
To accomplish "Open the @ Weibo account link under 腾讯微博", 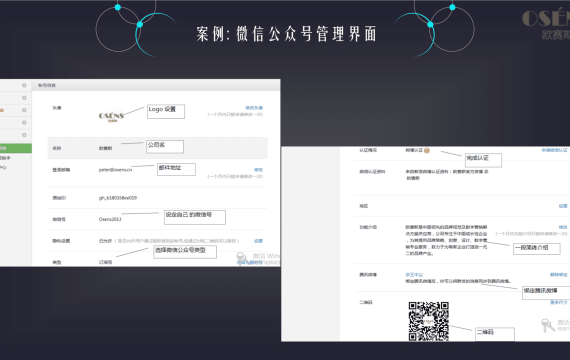I will (414, 275).
